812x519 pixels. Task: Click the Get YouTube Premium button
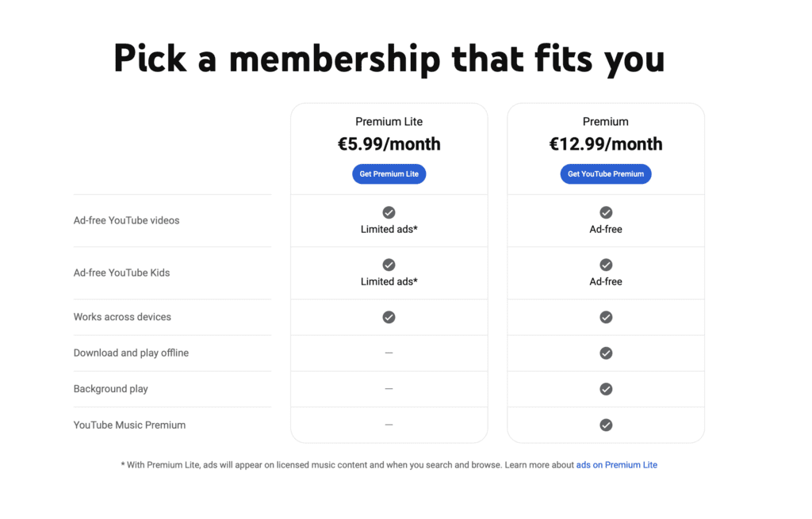(x=605, y=174)
